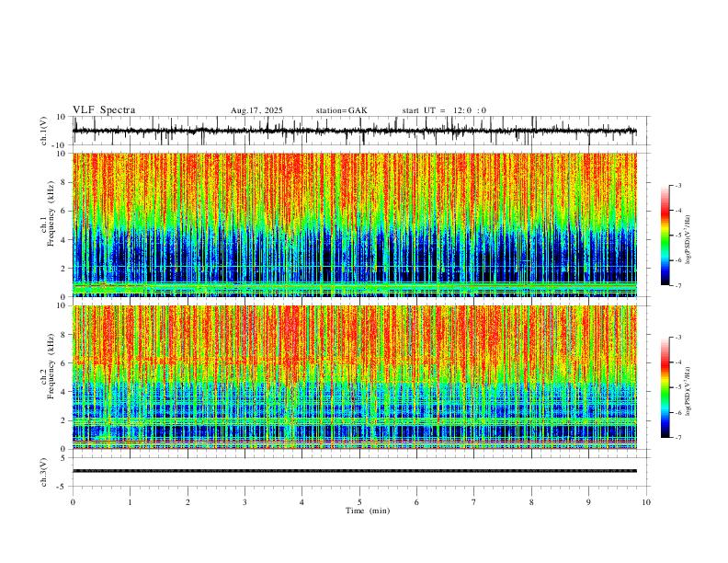The image size is (728, 563).
Task: Click the ch.2 PSD color scale bar
Action: (x=665, y=387)
